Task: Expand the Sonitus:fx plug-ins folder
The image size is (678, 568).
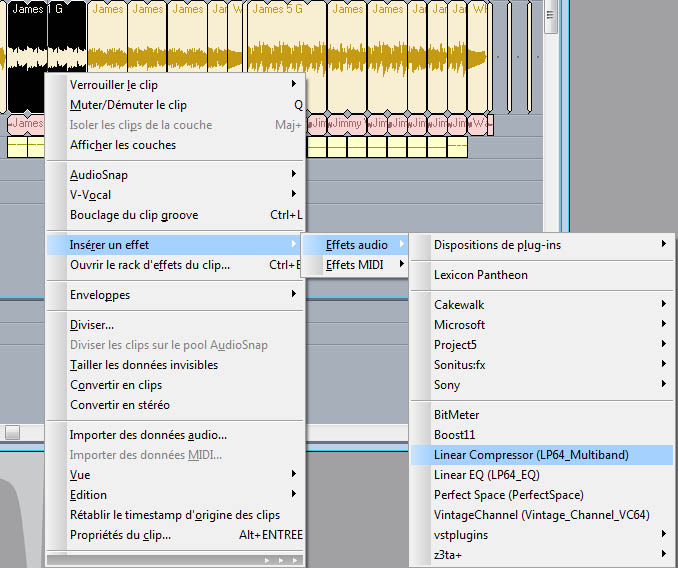Action: point(542,365)
